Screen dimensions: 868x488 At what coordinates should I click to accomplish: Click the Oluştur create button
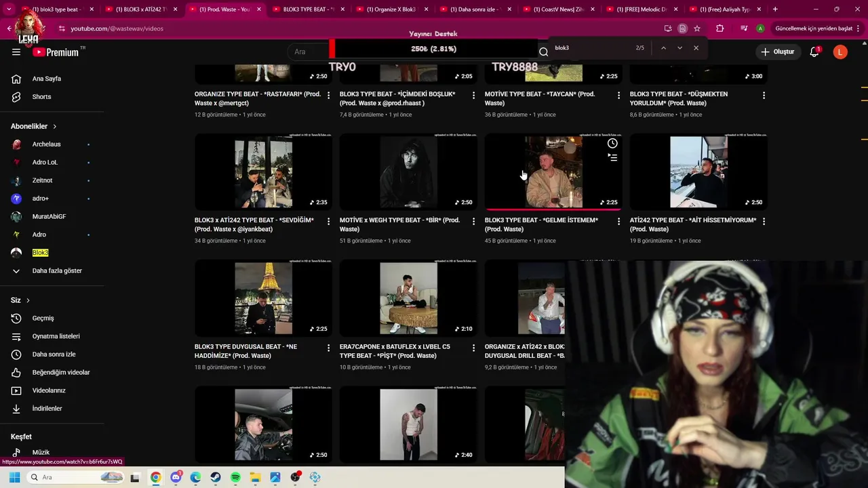click(778, 52)
